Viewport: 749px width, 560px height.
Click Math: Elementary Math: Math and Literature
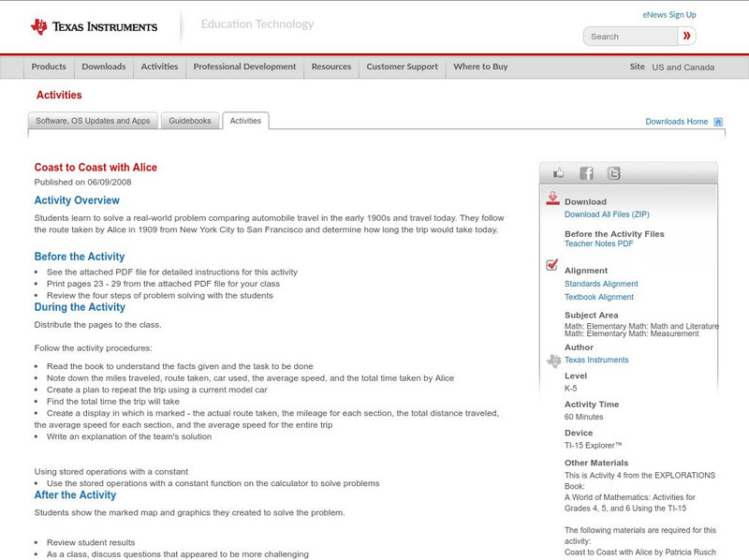(x=641, y=326)
